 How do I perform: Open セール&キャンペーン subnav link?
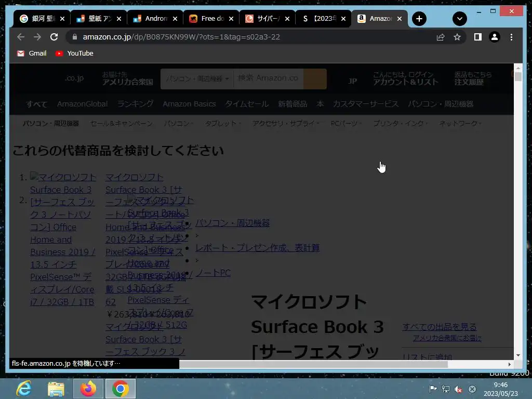[x=122, y=124]
